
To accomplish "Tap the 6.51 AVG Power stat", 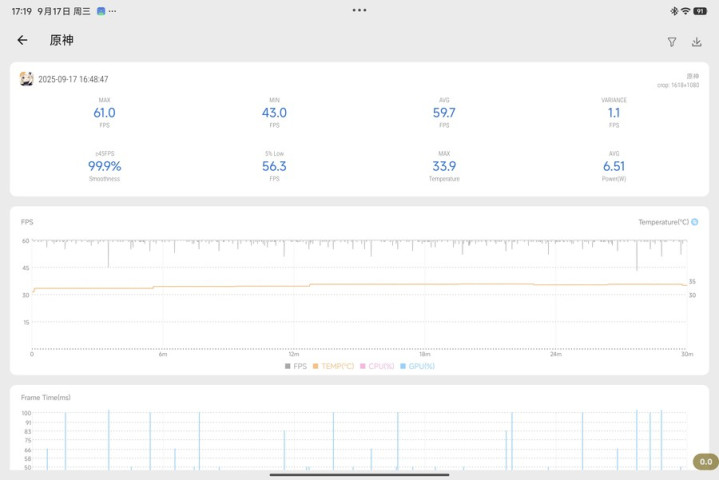I will coord(614,166).
